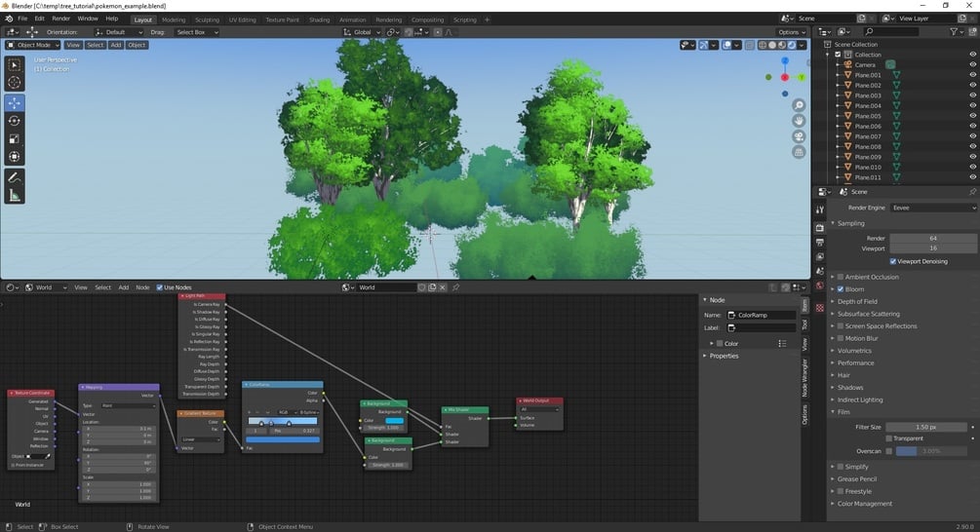Collapse the Sampling panel
The height and width of the screenshot is (532, 980).
tap(850, 223)
